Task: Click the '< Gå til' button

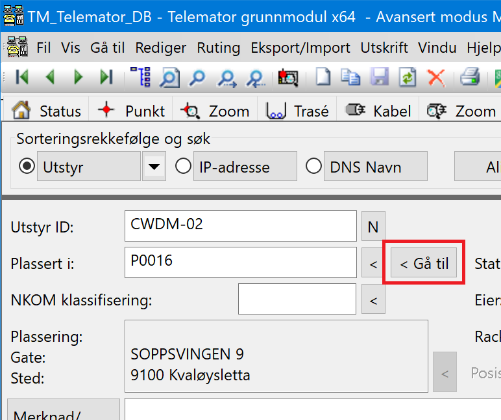Action: [x=424, y=263]
